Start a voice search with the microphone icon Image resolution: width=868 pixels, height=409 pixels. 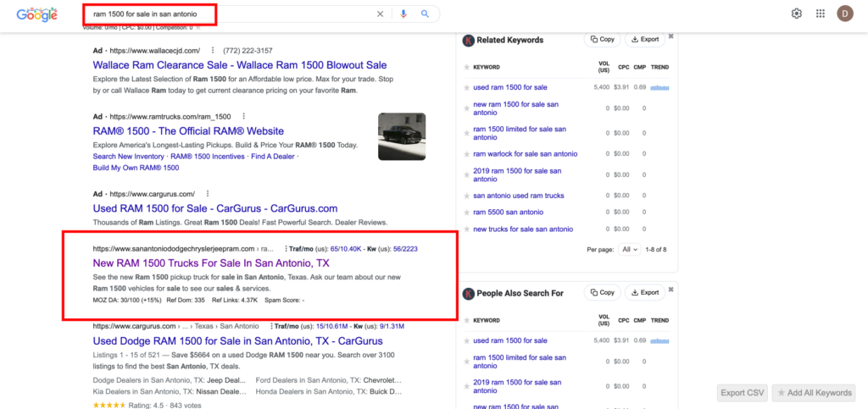403,14
